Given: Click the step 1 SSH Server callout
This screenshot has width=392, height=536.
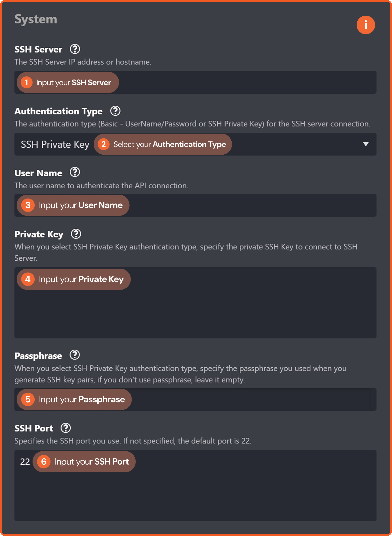Looking at the screenshot, I should point(68,82).
